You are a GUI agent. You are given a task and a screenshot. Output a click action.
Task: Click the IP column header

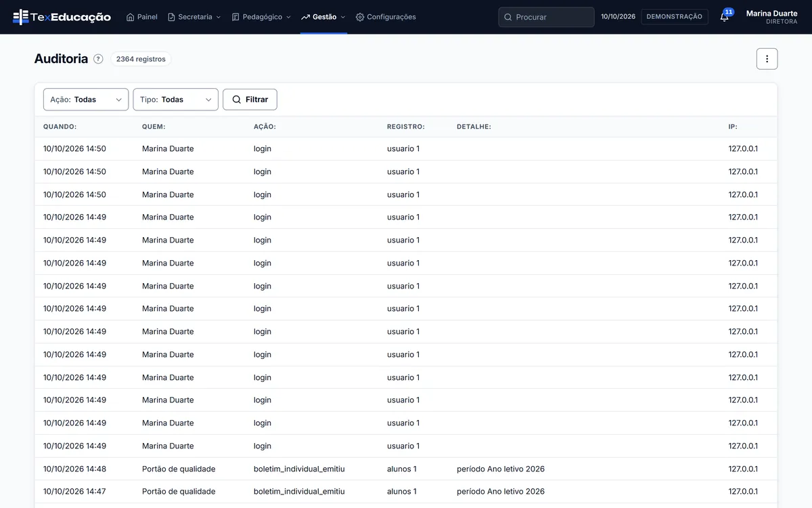click(733, 127)
